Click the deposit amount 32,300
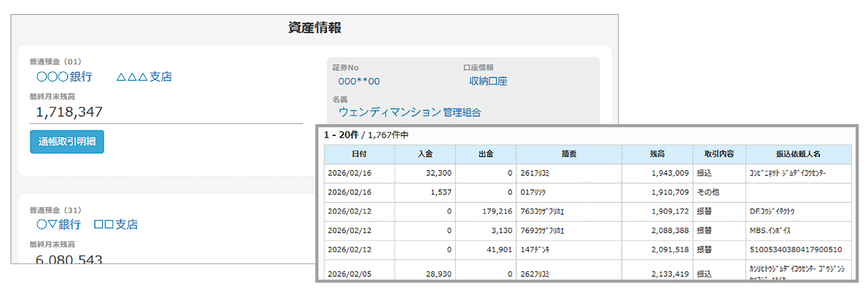 [x=439, y=173]
